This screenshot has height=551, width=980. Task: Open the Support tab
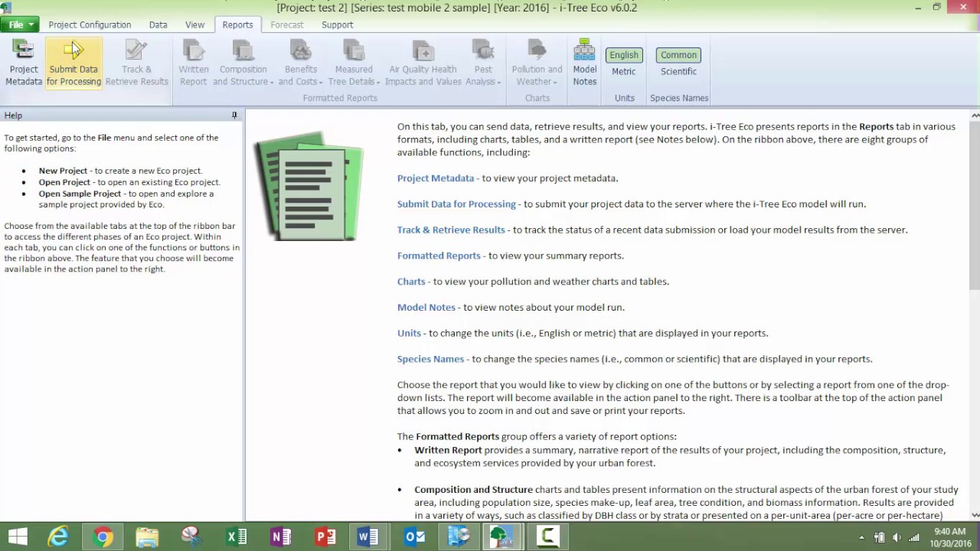pos(338,24)
